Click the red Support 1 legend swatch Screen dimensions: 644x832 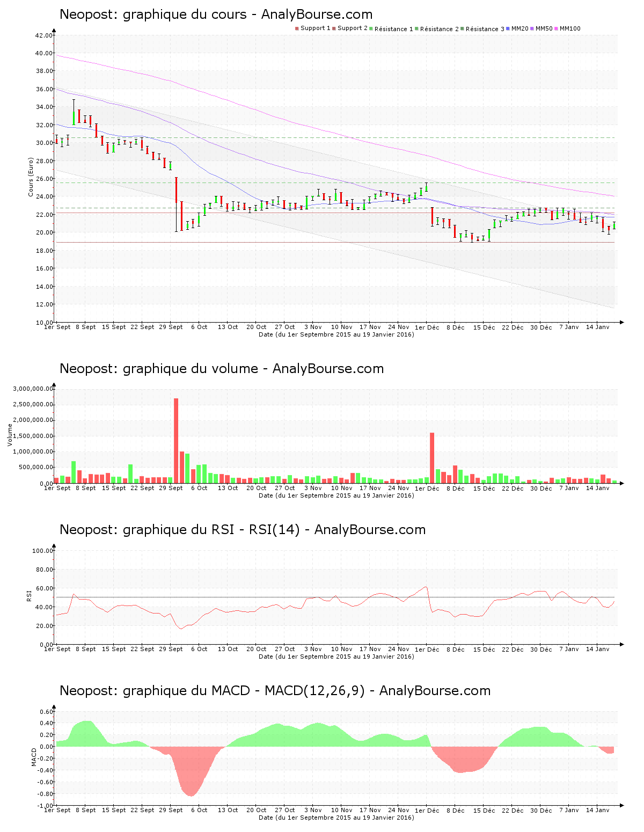[x=297, y=28]
